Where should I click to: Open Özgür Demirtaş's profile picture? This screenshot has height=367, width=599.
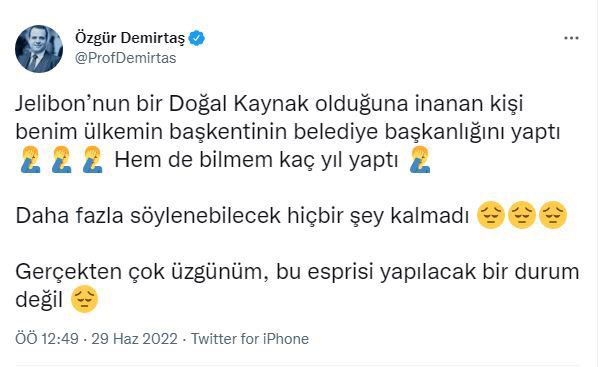pyautogui.click(x=39, y=49)
